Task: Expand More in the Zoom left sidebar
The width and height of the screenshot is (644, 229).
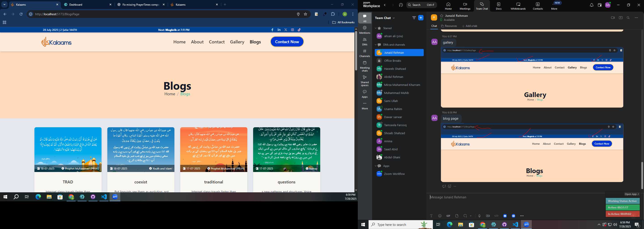Action: click(365, 106)
